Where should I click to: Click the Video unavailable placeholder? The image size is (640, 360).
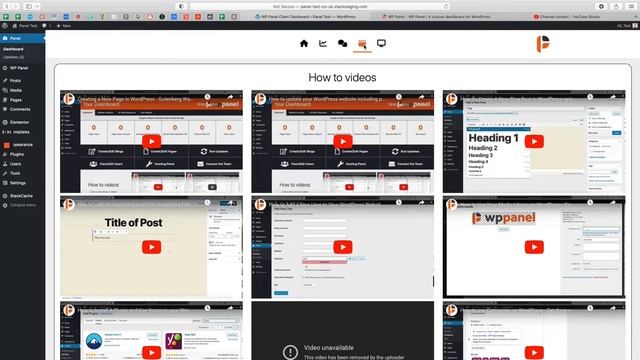click(343, 331)
